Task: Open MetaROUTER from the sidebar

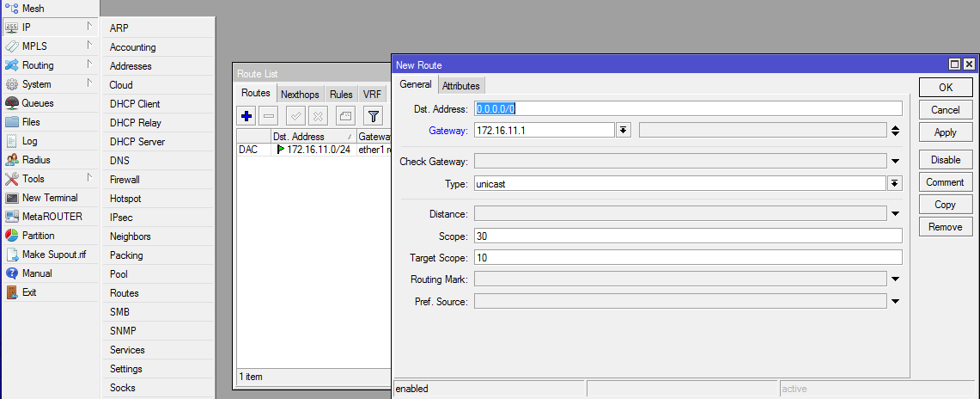Action: click(50, 217)
